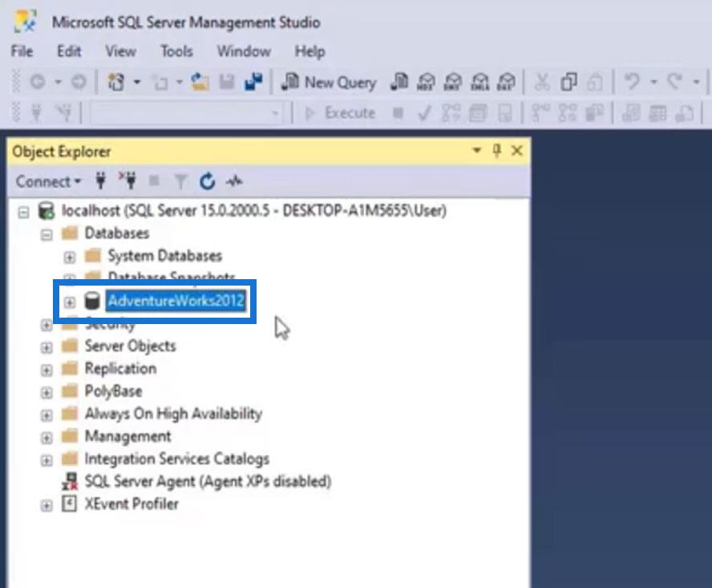Click the Cut scissors icon

point(542,83)
